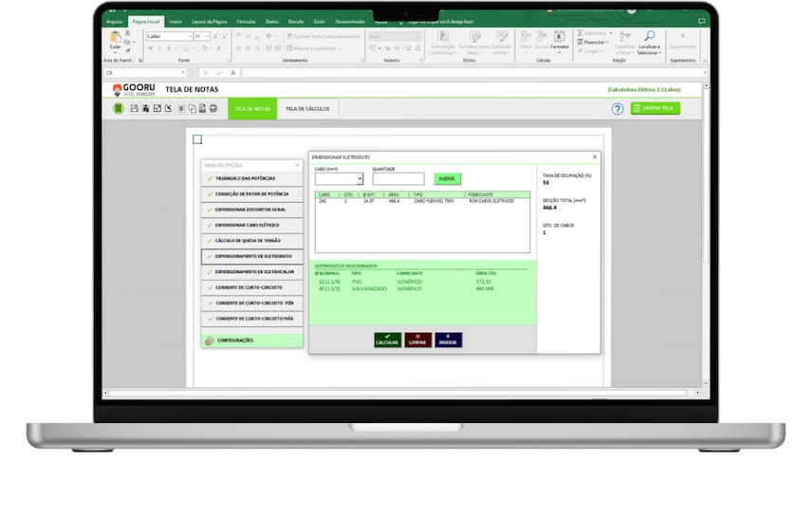Click the Colar paste icon in ribbon
Viewport: 812px width, 515px height.
point(115,37)
